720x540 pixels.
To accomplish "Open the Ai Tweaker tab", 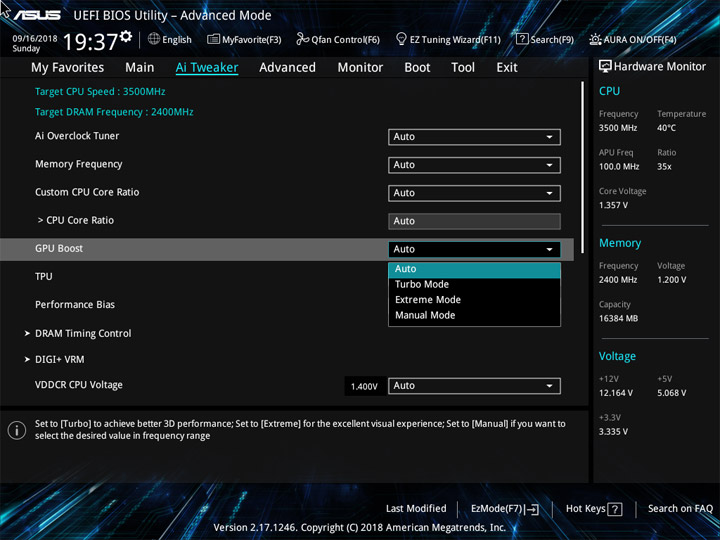I will [x=207, y=68].
